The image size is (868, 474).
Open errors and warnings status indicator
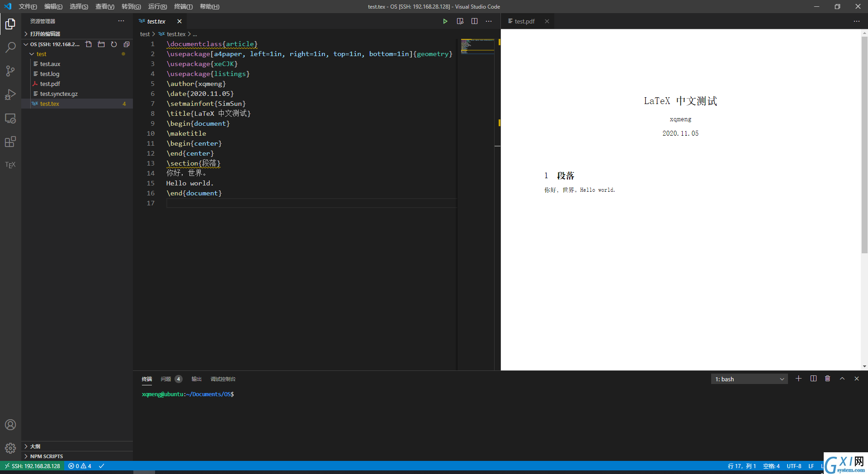tap(80, 466)
